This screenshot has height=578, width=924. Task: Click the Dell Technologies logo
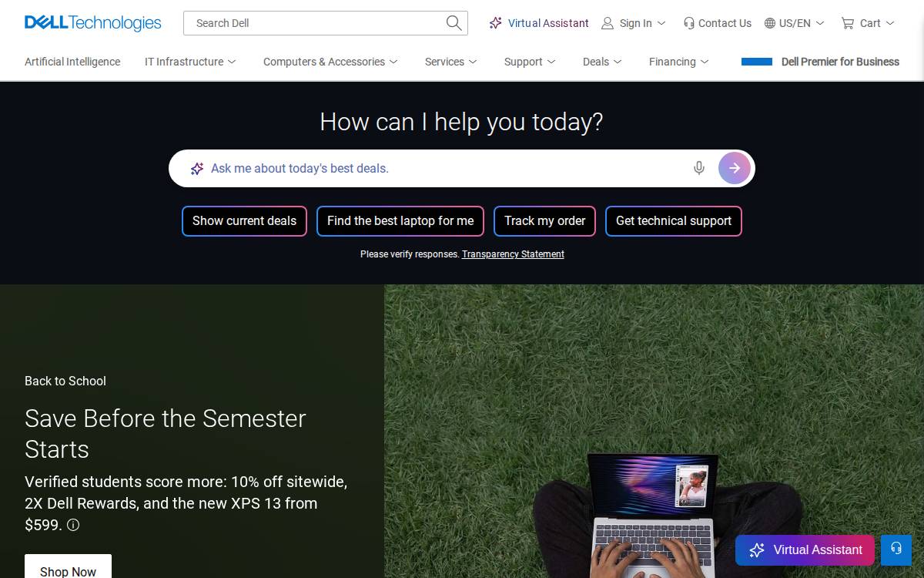tap(93, 23)
